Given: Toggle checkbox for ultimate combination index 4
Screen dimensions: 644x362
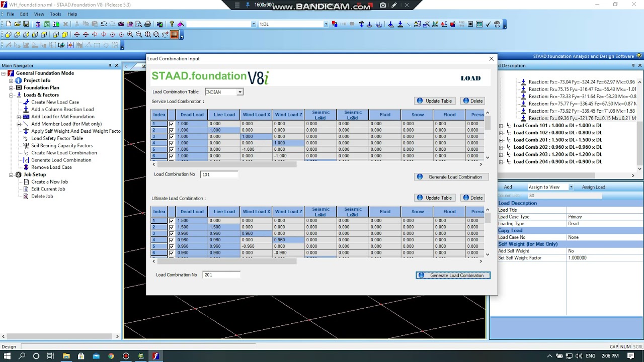Looking at the screenshot, I should tap(172, 240).
